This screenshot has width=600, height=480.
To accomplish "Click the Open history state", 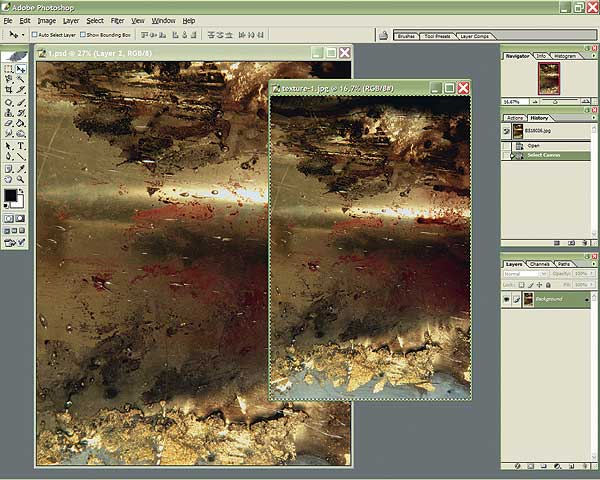I will (x=535, y=145).
